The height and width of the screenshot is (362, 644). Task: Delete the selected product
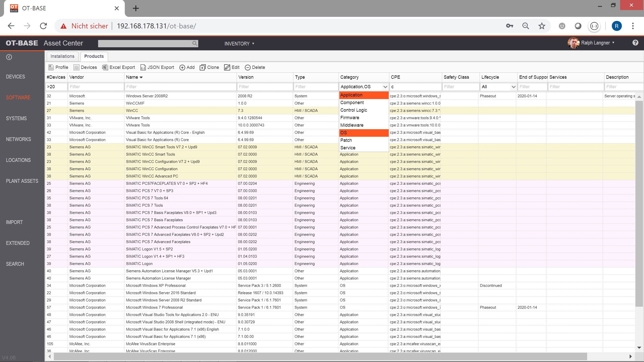255,67
